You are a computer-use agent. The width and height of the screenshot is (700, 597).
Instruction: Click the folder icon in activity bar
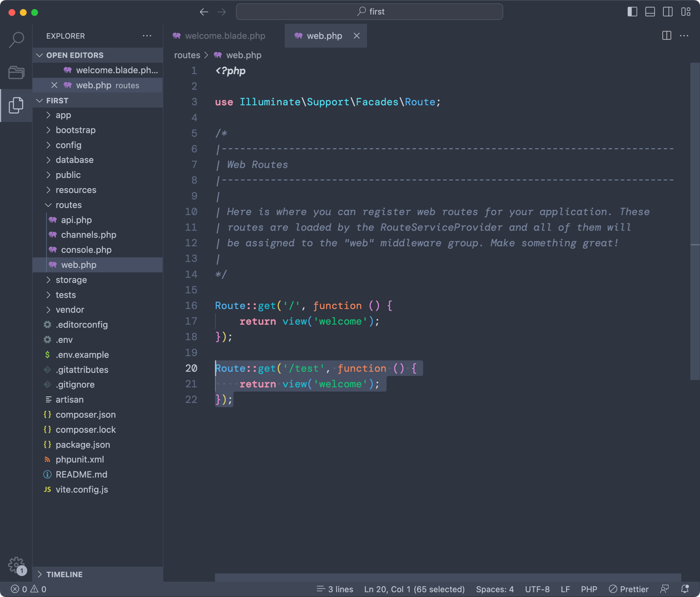tap(17, 72)
